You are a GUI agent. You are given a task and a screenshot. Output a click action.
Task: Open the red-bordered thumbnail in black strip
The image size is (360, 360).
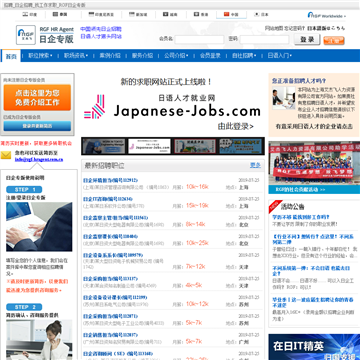195,146
